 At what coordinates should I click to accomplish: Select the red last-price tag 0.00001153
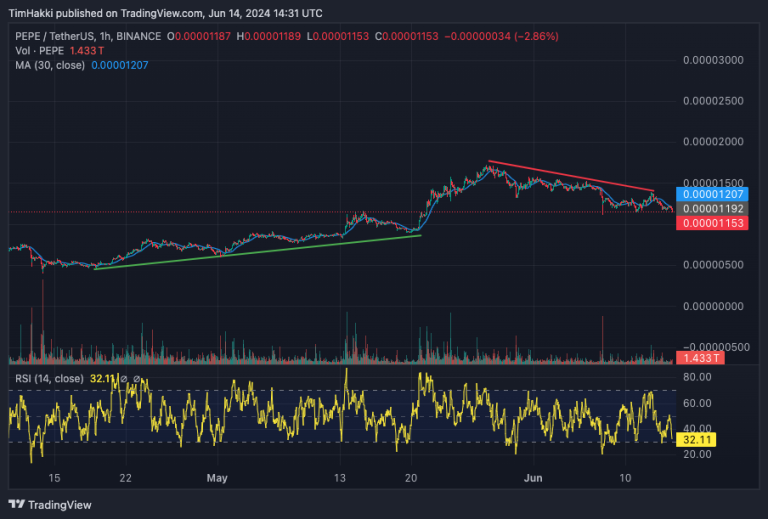(712, 223)
